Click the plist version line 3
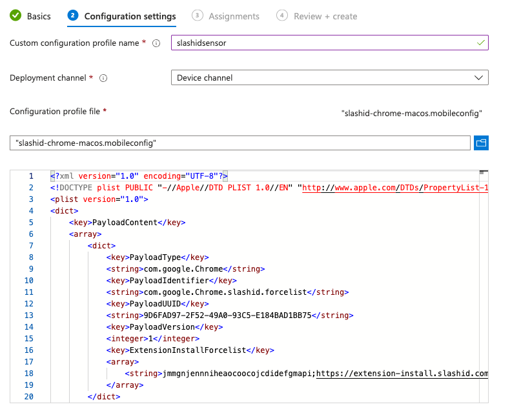This screenshot has width=510, height=420. coord(99,199)
